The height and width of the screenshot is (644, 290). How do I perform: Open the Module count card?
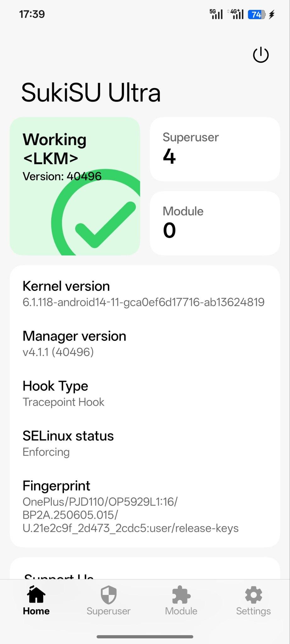tap(215, 223)
